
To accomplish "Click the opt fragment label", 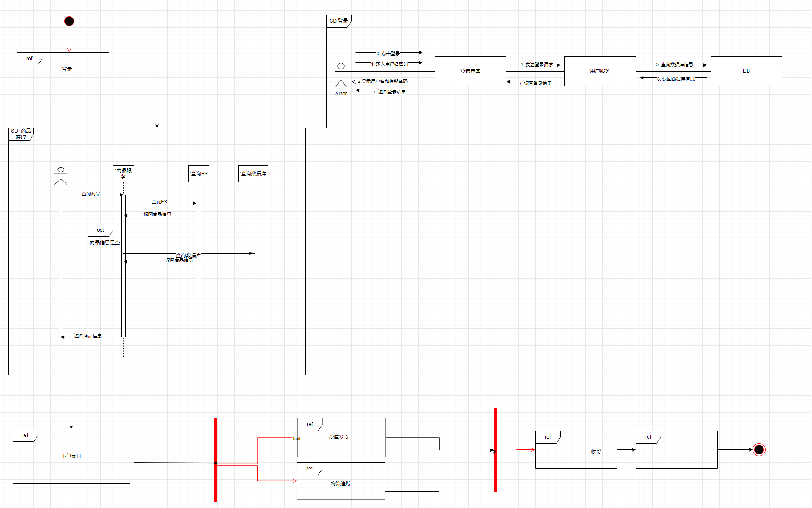I will (100, 230).
